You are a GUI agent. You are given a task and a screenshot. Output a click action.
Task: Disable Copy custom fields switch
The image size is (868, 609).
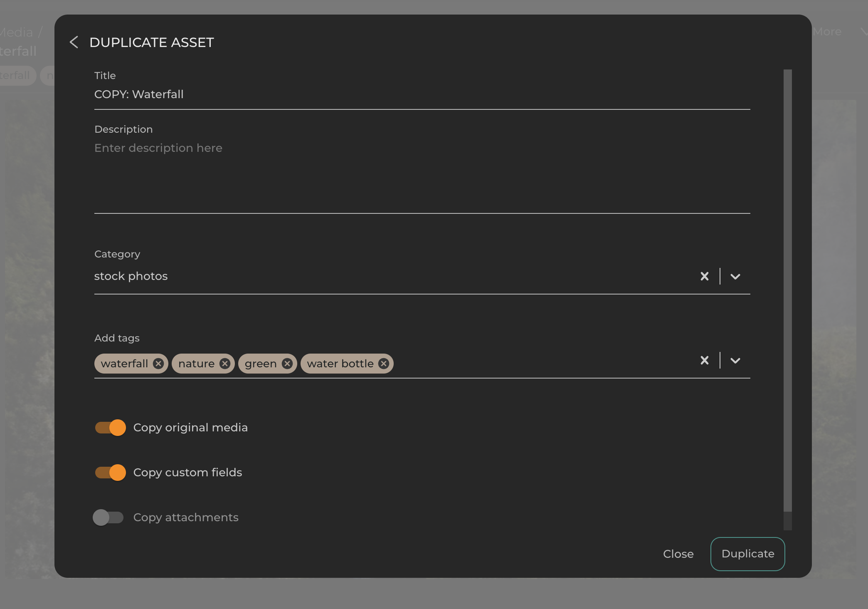point(110,473)
